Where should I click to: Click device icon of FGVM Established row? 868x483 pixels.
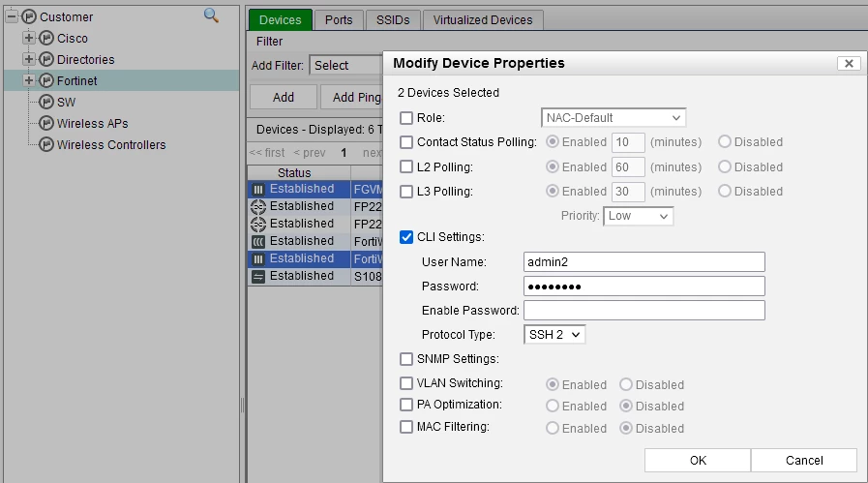[258, 189]
